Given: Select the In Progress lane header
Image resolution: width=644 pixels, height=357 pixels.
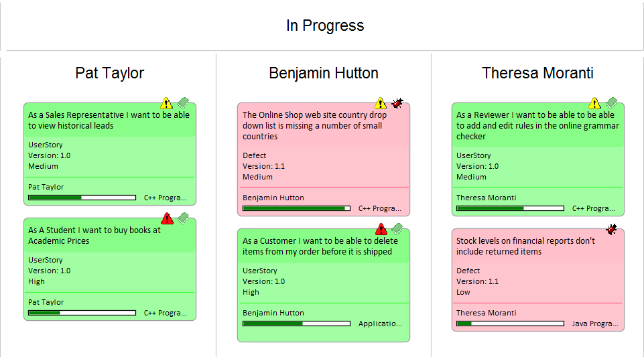Looking at the screenshot, I should click(325, 26).
